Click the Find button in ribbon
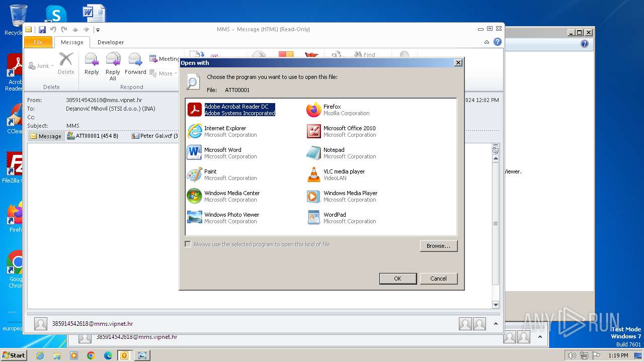This screenshot has height=362, width=644. pos(365,54)
